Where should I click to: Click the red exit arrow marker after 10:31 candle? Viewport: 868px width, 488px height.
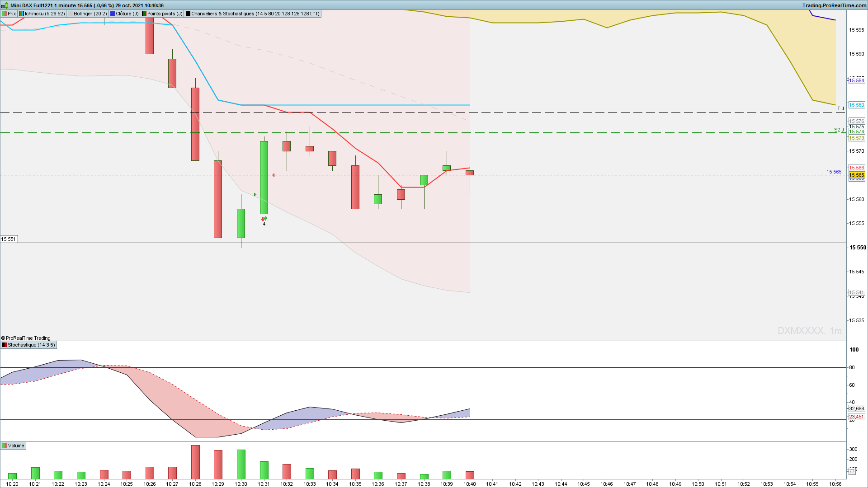274,175
